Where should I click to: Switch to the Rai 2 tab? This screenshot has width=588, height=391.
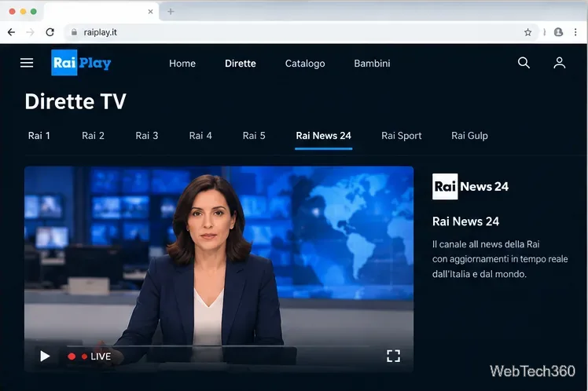coord(93,136)
